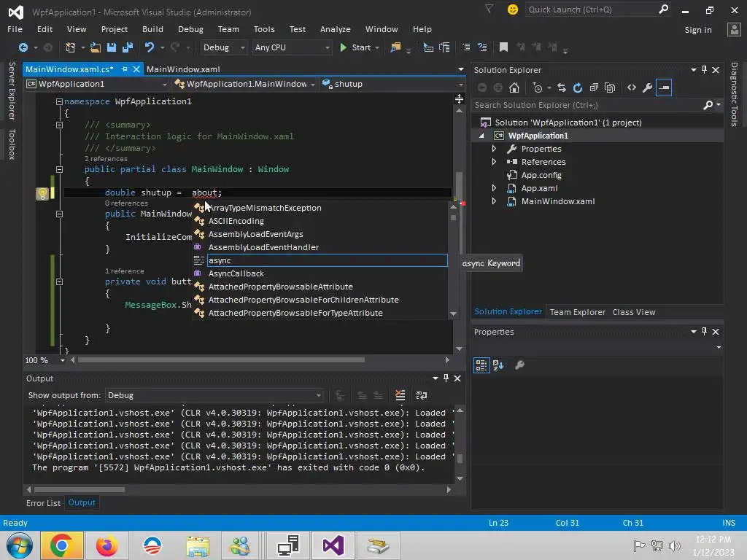The height and width of the screenshot is (560, 747).
Task: Click Property Pages wrench in Properties panel
Action: tap(519, 365)
